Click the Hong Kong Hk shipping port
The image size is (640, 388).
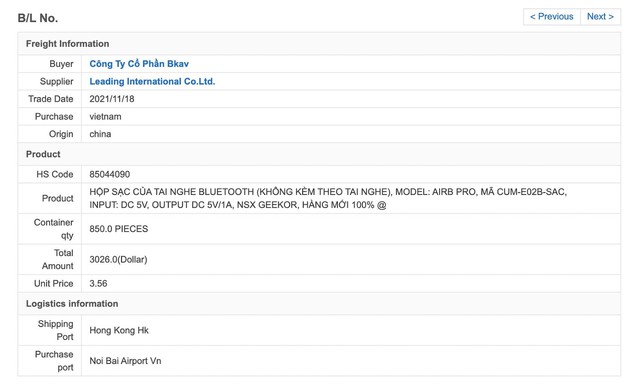pyautogui.click(x=119, y=330)
